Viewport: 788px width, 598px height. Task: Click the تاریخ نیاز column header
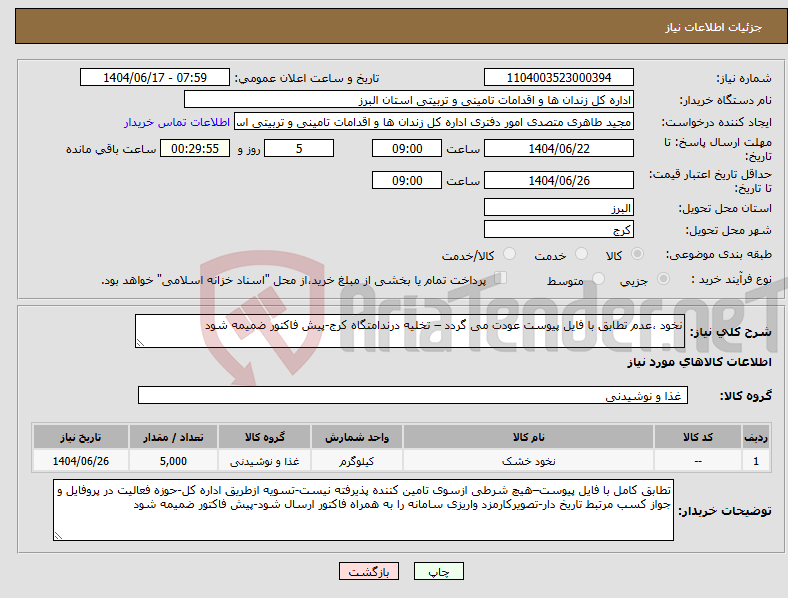pos(80,437)
